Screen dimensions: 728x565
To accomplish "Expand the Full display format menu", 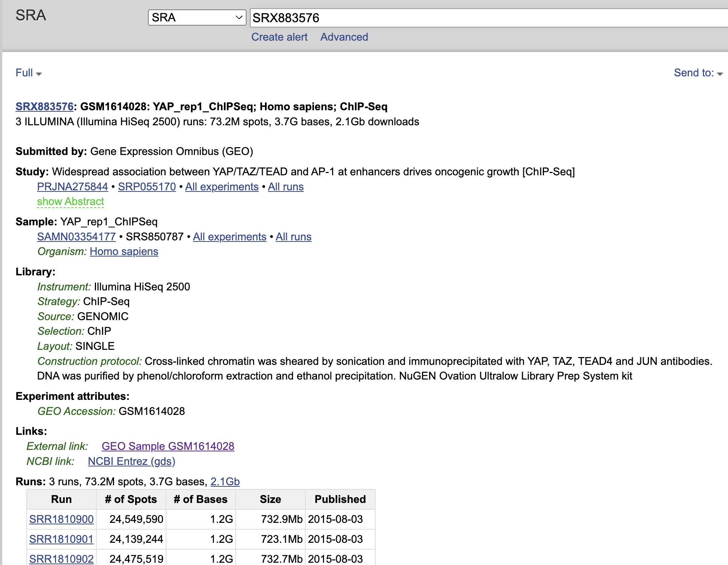I will (28, 73).
